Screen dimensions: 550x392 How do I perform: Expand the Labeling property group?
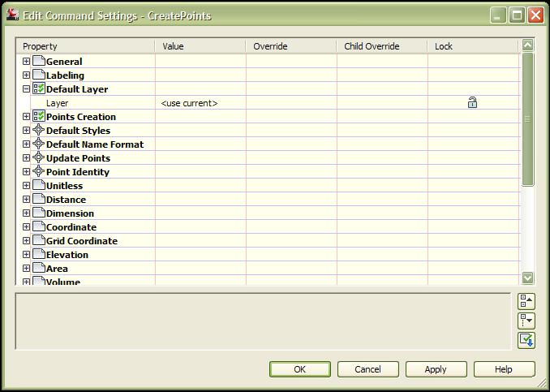point(26,75)
